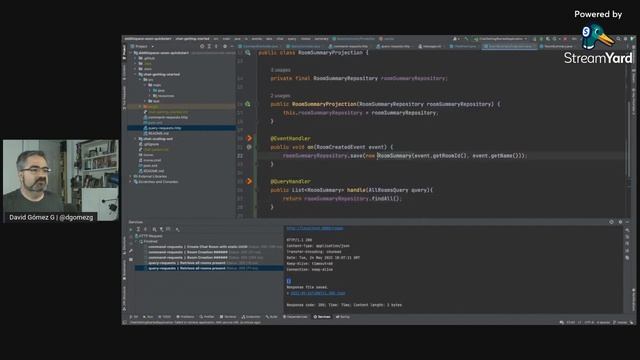
Task: Select the highlighted Retrieve all rooms present row
Action: 209,268
